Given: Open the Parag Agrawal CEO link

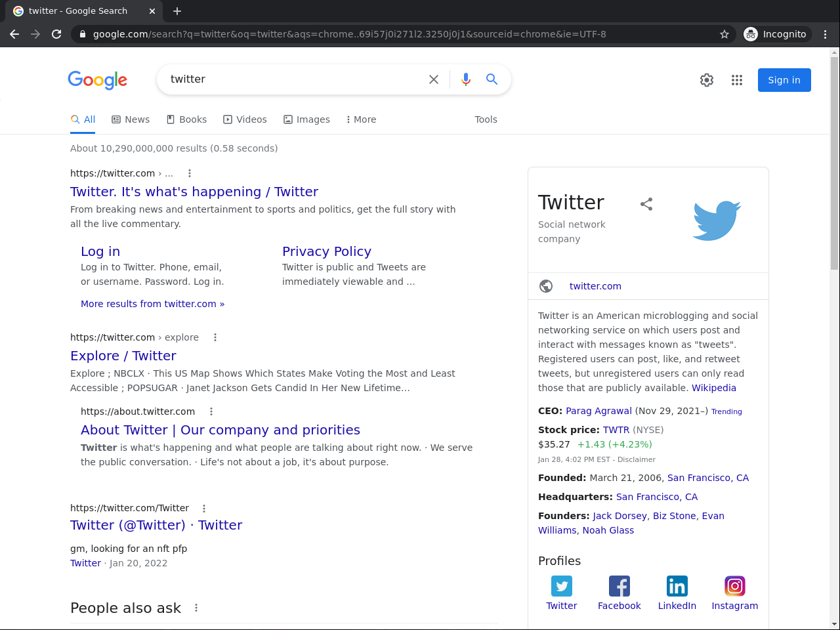Looking at the screenshot, I should point(599,411).
